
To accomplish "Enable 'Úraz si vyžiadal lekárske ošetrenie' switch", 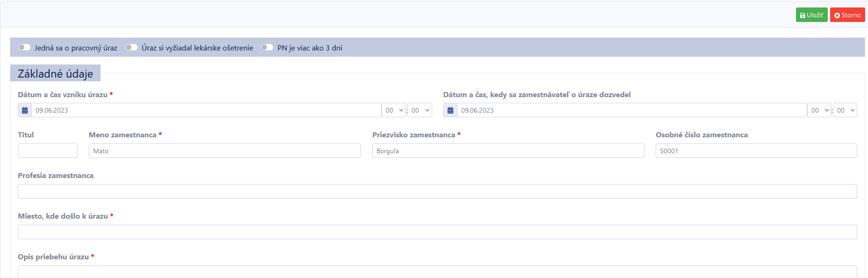I will pyautogui.click(x=131, y=47).
